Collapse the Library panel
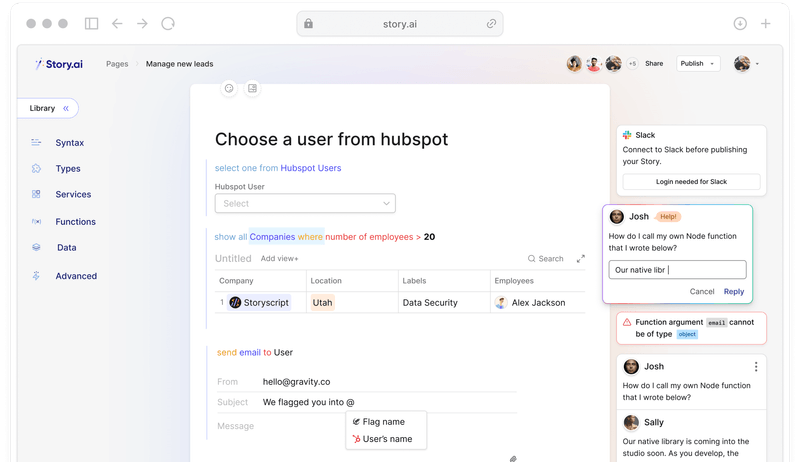Image resolution: width=800 pixels, height=462 pixels. pyautogui.click(x=66, y=108)
